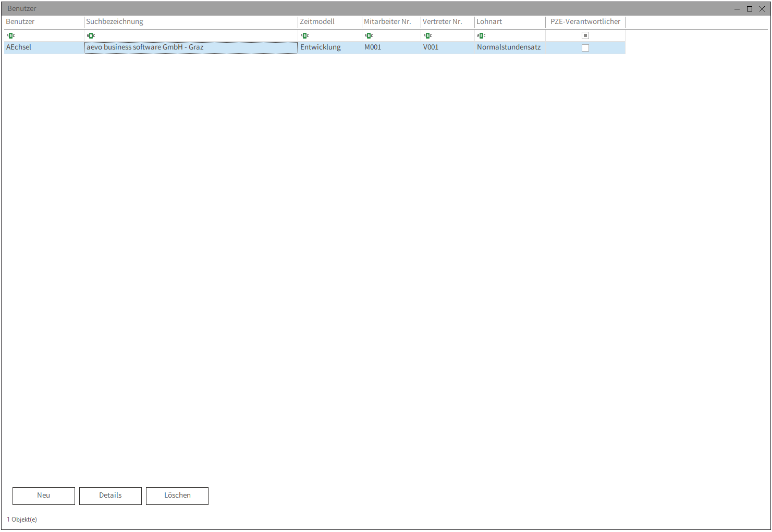Image resolution: width=772 pixels, height=532 pixels.
Task: Check PZE-Verantwortlicher for the AEchsel row
Action: [x=585, y=48]
